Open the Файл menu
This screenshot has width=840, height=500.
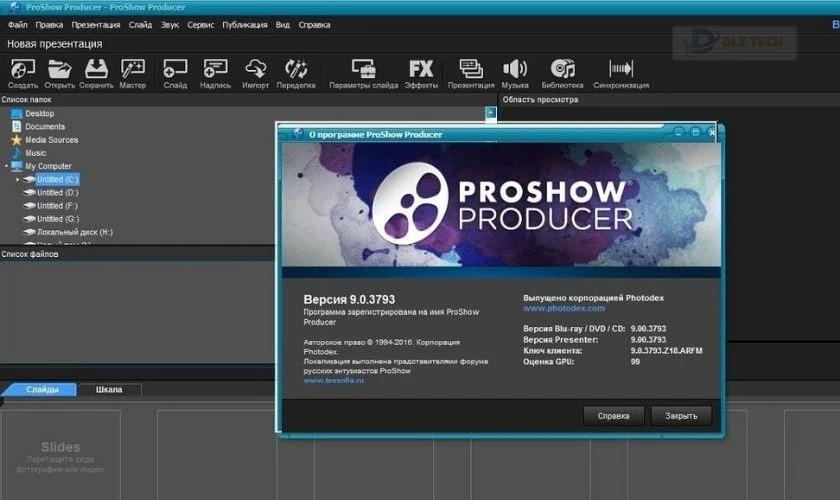click(x=18, y=25)
